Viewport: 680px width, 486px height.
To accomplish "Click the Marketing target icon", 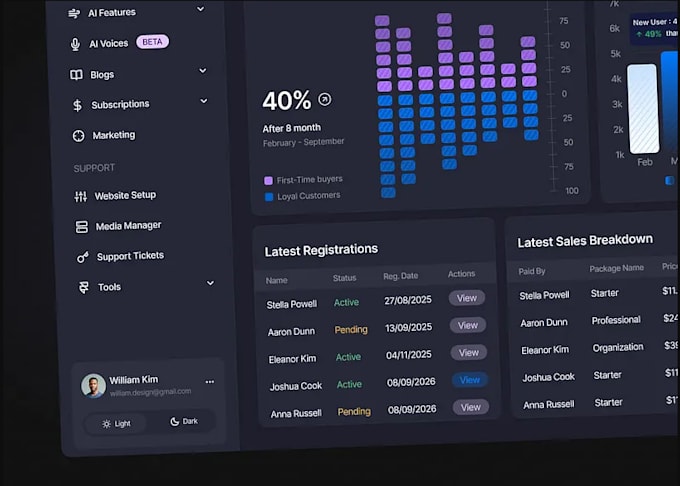I will coord(78,136).
